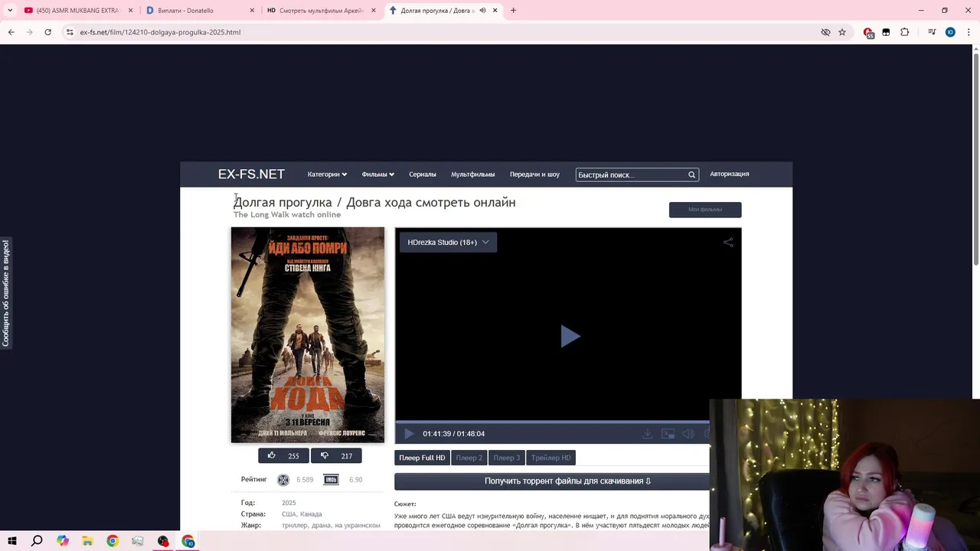Click Kinopoisk rating icon next to 6.589

tap(283, 480)
